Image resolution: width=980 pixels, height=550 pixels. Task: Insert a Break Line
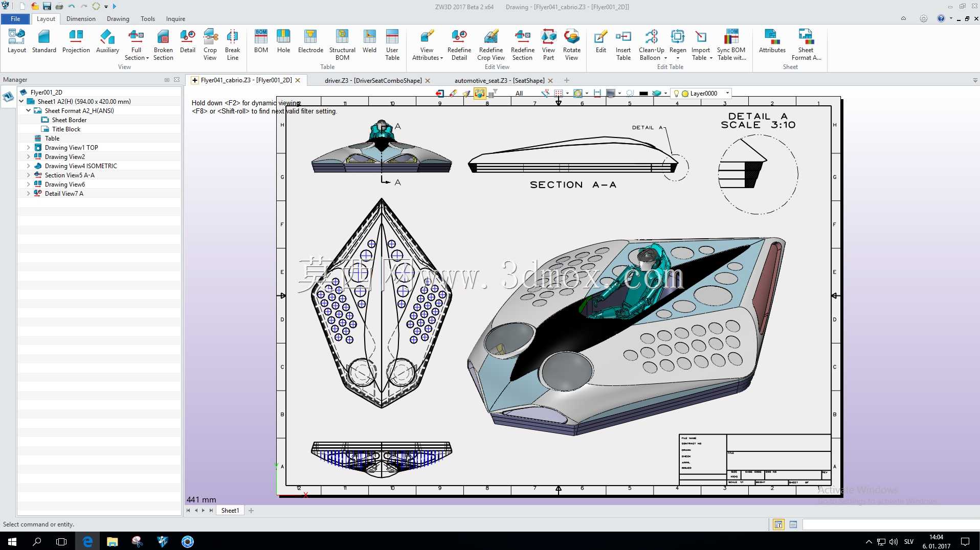tap(232, 45)
